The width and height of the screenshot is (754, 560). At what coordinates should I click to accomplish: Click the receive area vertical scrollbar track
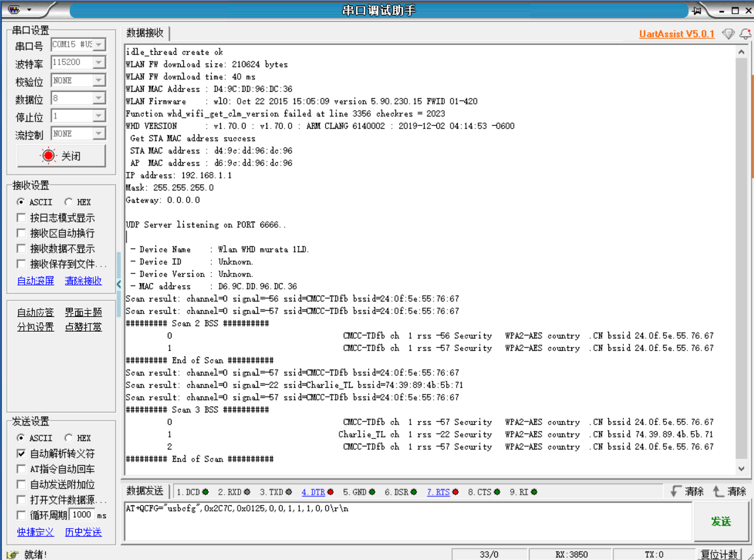click(x=742, y=260)
